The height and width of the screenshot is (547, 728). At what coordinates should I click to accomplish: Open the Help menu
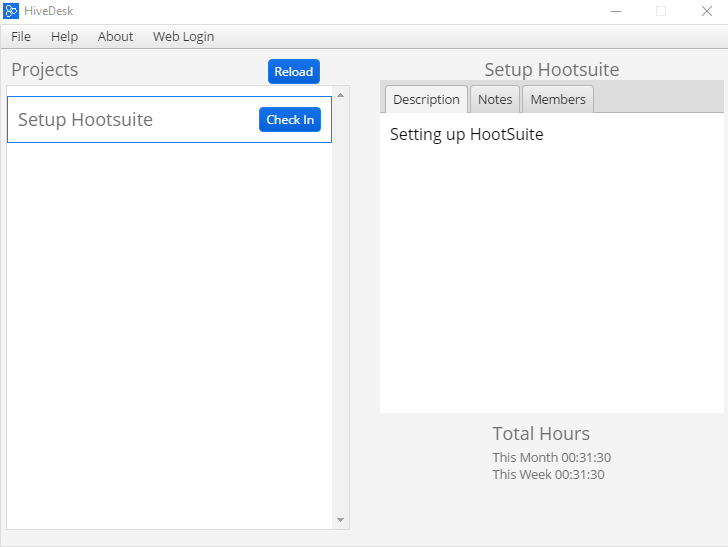click(65, 37)
